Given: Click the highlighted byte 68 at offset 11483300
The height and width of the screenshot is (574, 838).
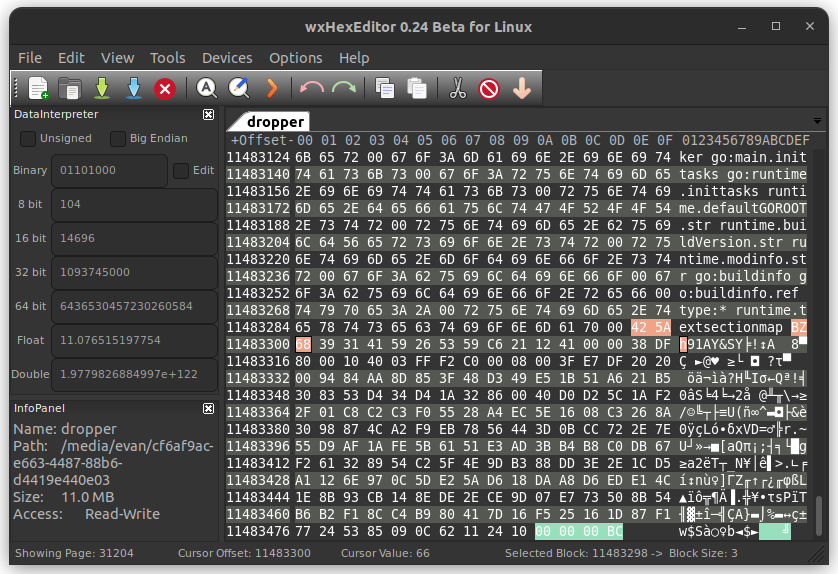Looking at the screenshot, I should tap(303, 344).
